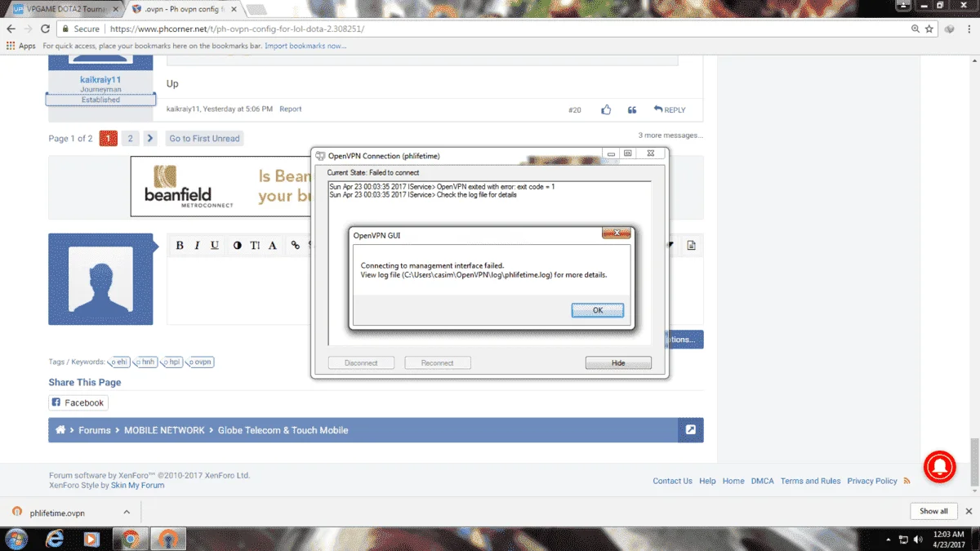This screenshot has height=551, width=980.
Task: Open the text color picker in the editor toolbar
Action: (x=238, y=245)
